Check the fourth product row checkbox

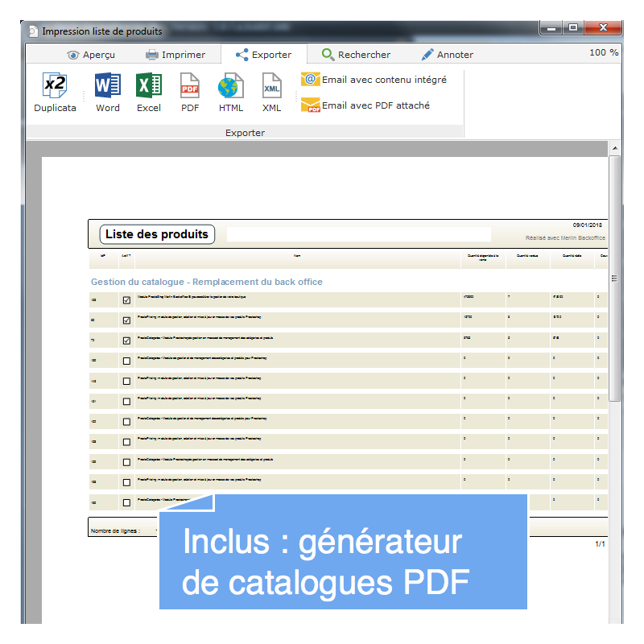coord(126,361)
